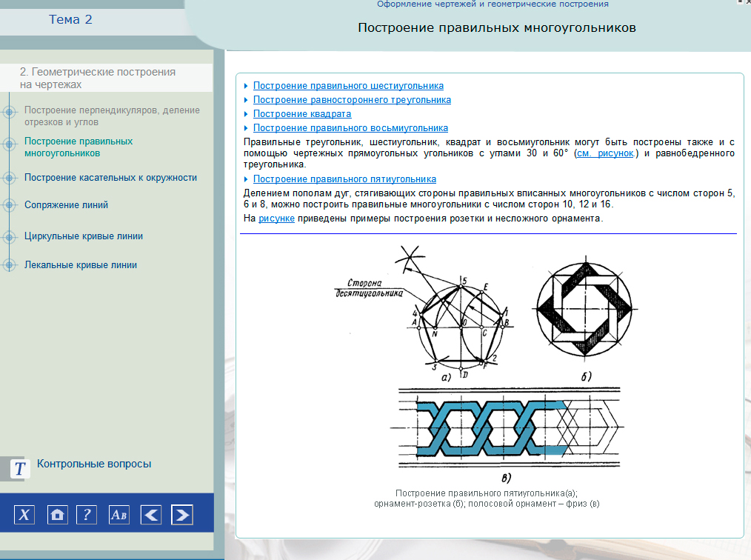Click bullet icon beside Сопряжение линий
This screenshot has height=560, width=751.
(9, 205)
